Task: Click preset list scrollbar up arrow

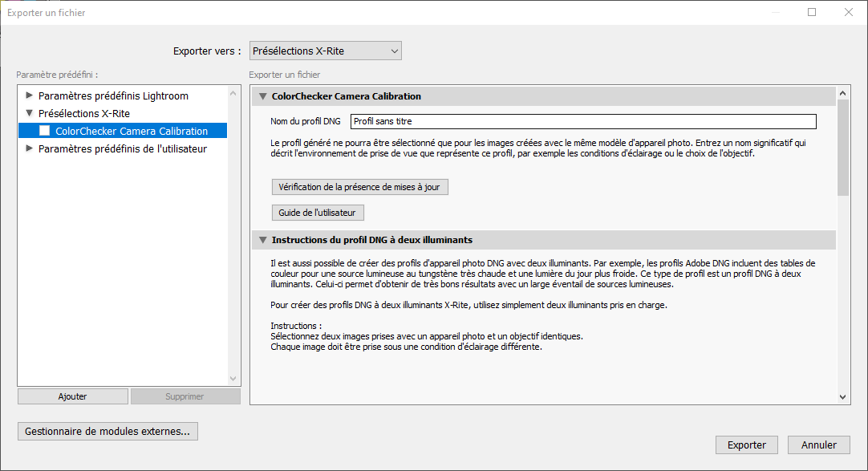Action: tap(233, 94)
